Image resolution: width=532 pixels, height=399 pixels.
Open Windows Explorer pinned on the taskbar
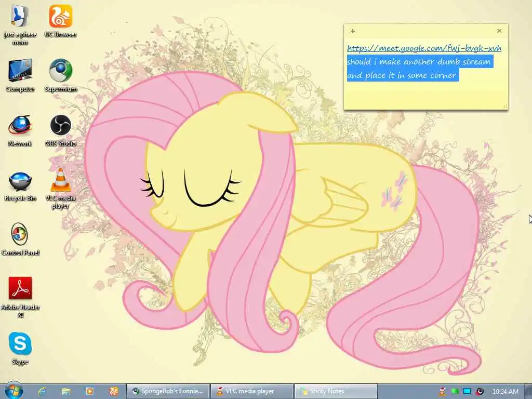point(66,391)
